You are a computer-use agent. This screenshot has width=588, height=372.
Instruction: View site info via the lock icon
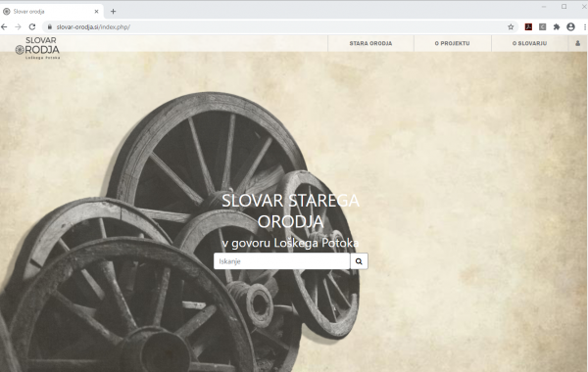pyautogui.click(x=50, y=27)
